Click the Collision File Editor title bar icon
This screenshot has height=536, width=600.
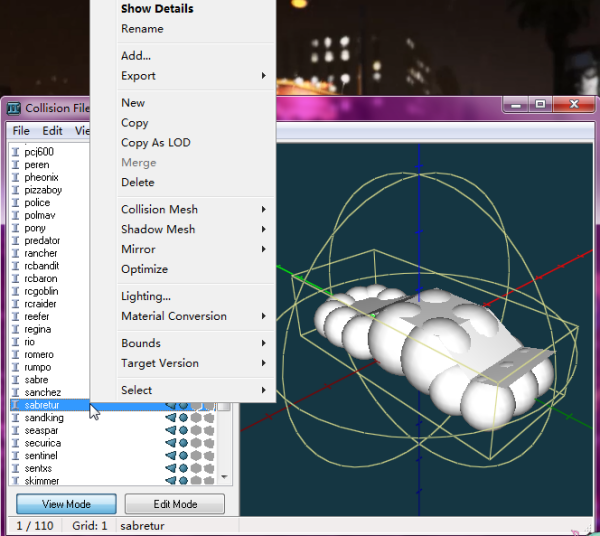[x=14, y=108]
